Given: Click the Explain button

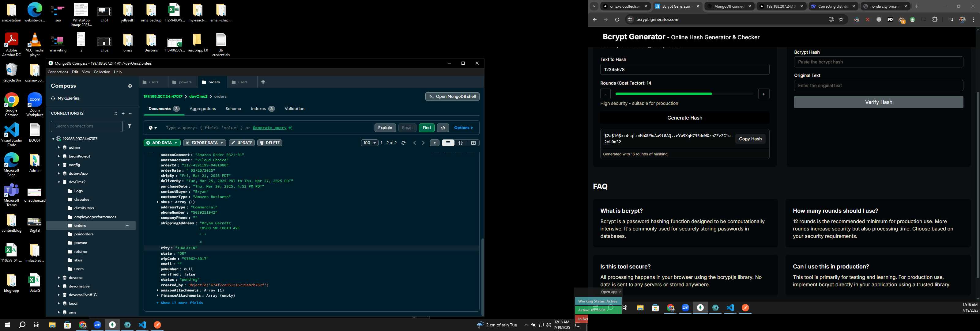Looking at the screenshot, I should click(385, 128).
